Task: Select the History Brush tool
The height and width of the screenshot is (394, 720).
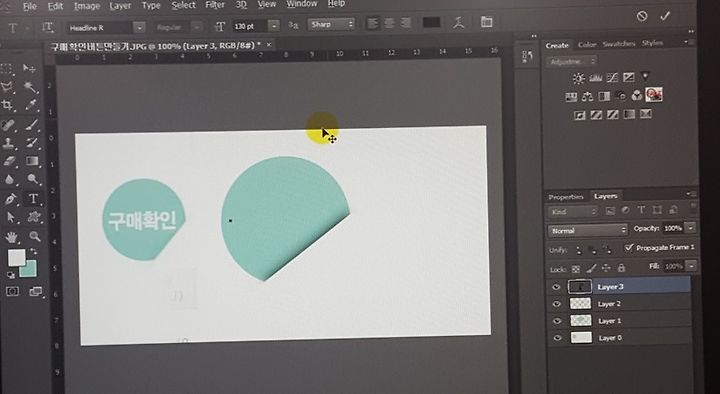Action: [32, 143]
